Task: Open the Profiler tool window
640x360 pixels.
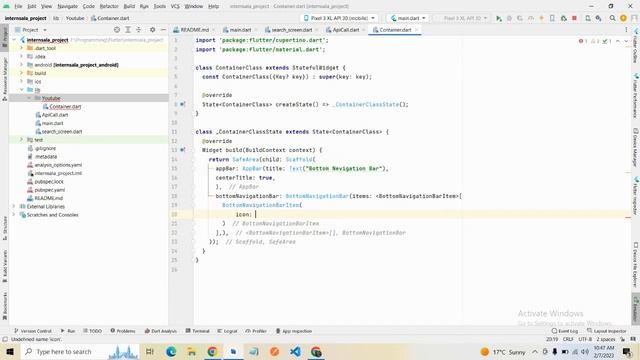Action: click(x=256, y=331)
